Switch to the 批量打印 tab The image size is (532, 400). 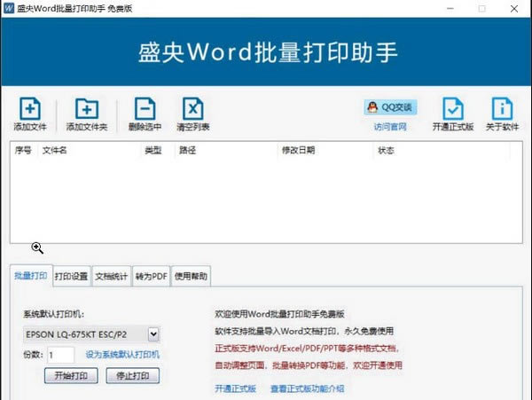click(31, 276)
